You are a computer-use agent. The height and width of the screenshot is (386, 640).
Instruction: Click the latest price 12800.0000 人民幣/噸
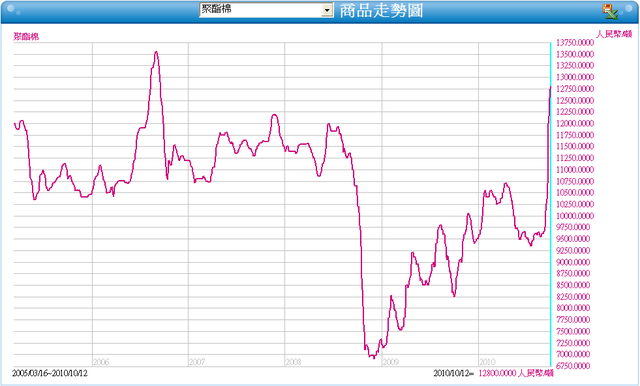(516, 373)
